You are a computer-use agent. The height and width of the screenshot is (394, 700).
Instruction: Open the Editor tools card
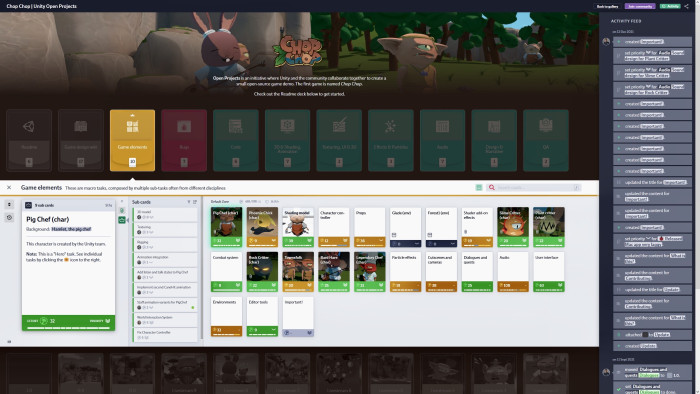(x=262, y=316)
